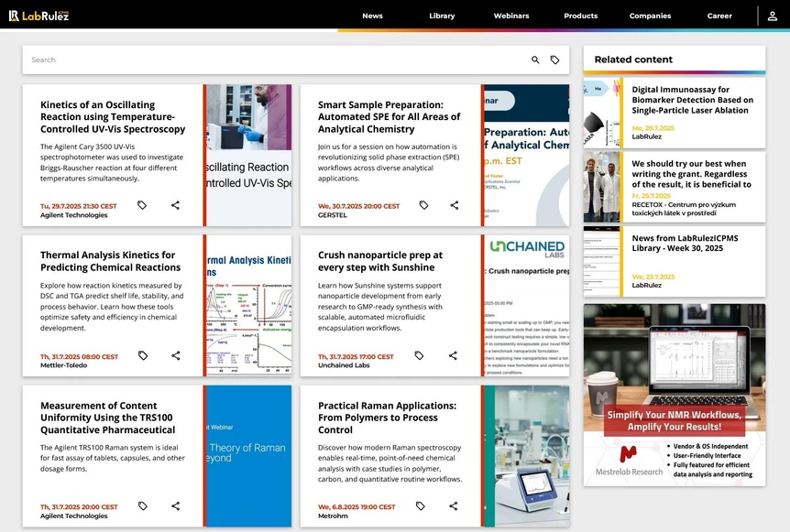Click date 'Mo, 28.7.2025' in related content
Screen dimensions: 790x532
[x=653, y=128]
